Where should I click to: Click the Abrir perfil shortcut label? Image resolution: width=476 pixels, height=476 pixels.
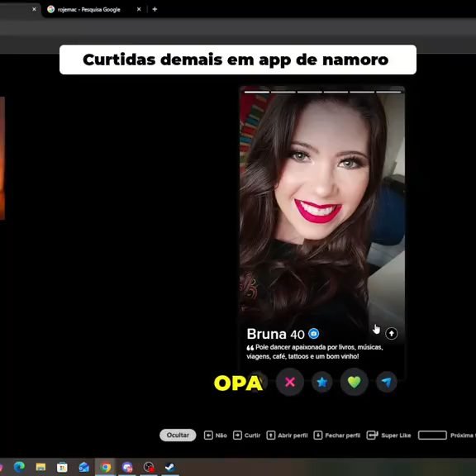coord(293,436)
